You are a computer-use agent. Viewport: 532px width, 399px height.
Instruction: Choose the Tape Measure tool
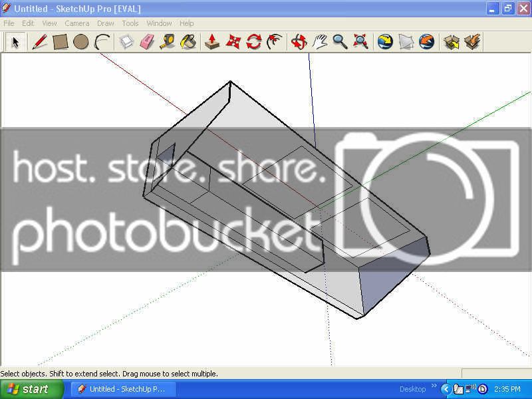(168, 42)
